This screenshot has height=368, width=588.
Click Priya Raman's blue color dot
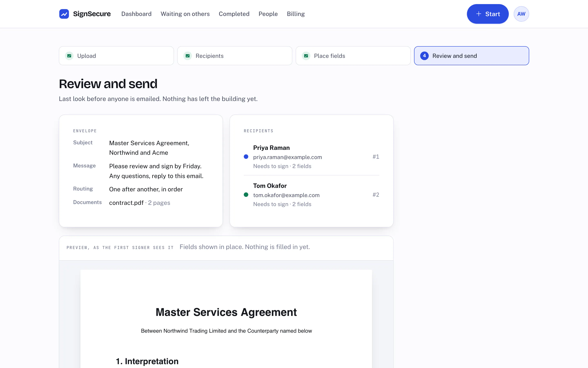[x=246, y=156]
